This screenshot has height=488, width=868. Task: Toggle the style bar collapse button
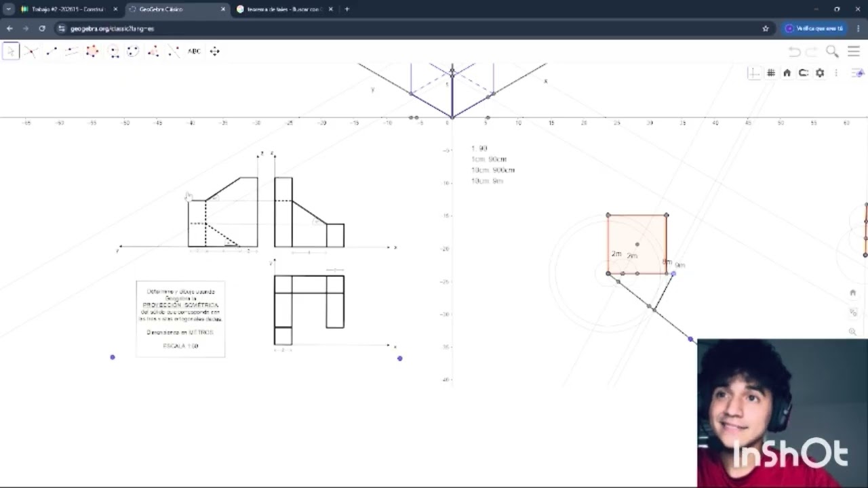pyautogui.click(x=859, y=73)
